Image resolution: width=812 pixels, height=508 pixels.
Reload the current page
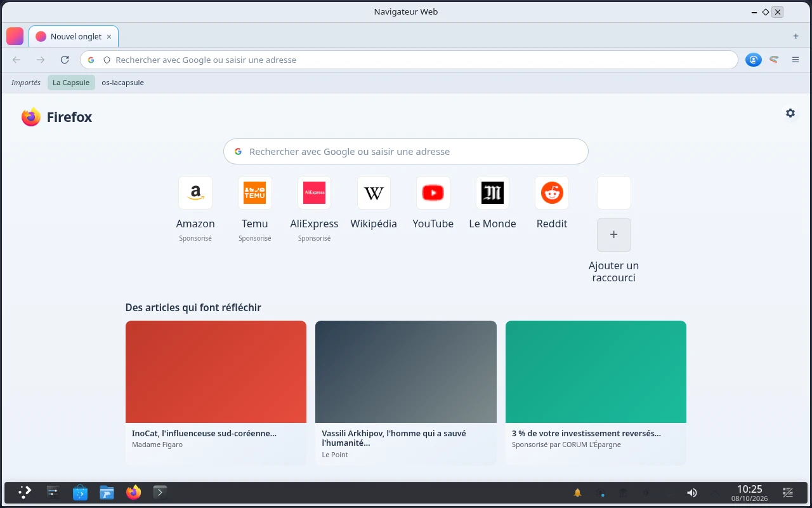click(65, 60)
